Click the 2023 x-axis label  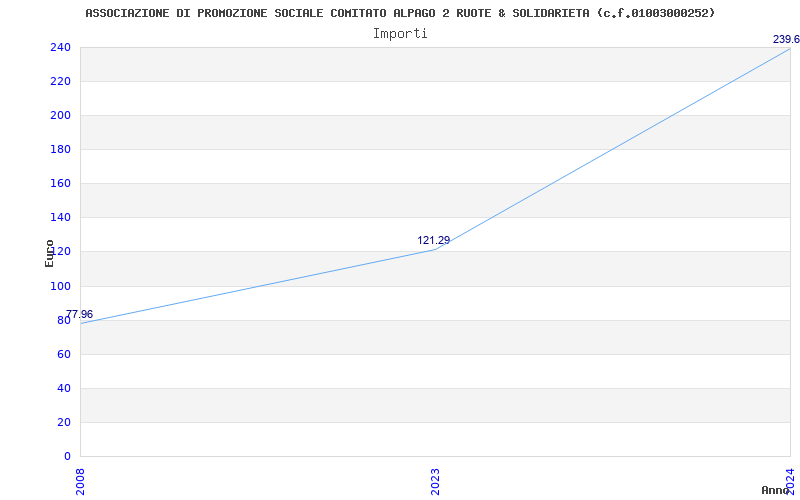click(x=435, y=482)
